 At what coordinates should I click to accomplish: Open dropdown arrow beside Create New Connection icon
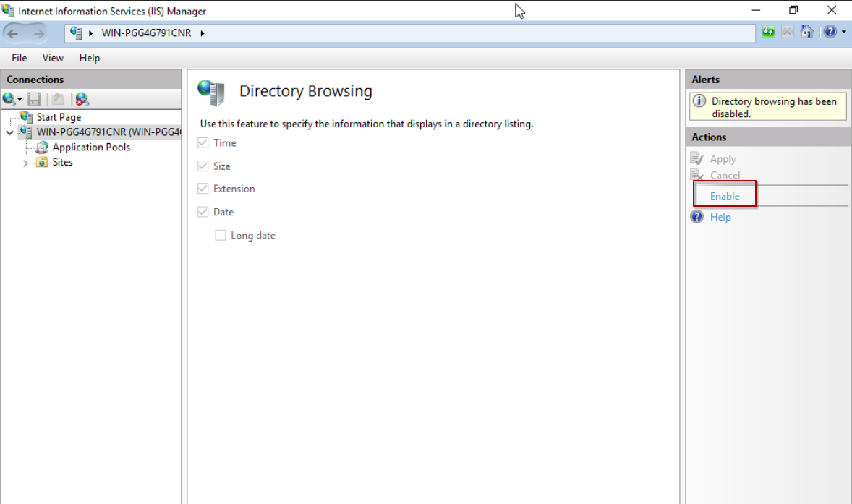click(20, 100)
